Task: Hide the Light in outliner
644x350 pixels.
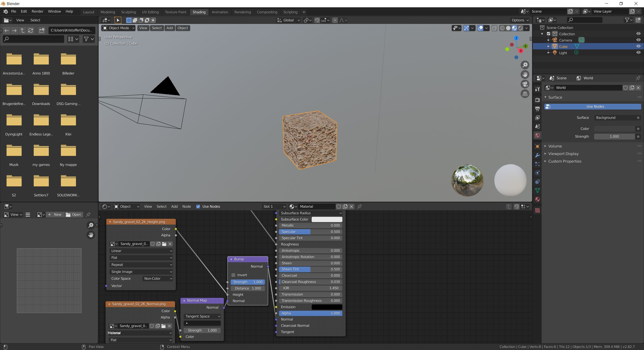Action: [638, 53]
